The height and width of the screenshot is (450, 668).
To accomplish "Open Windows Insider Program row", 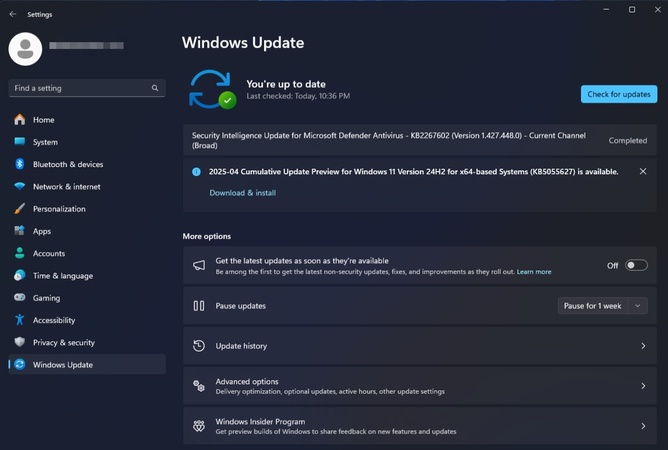I will (420, 426).
